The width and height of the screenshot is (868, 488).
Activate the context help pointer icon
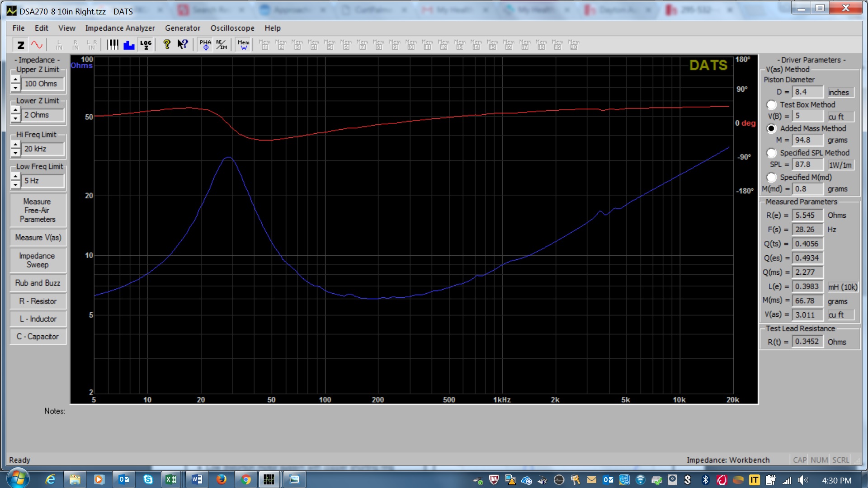pyautogui.click(x=183, y=45)
